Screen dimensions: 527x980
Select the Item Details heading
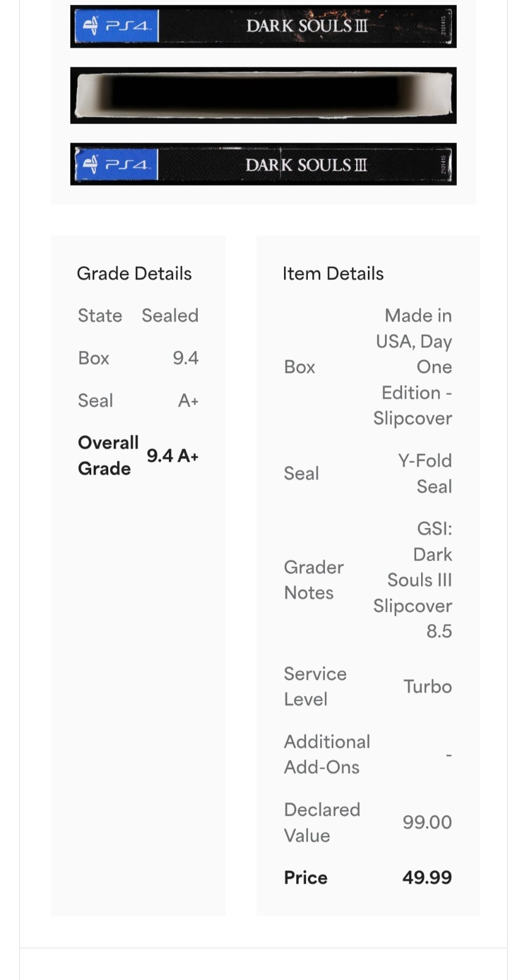tap(333, 273)
